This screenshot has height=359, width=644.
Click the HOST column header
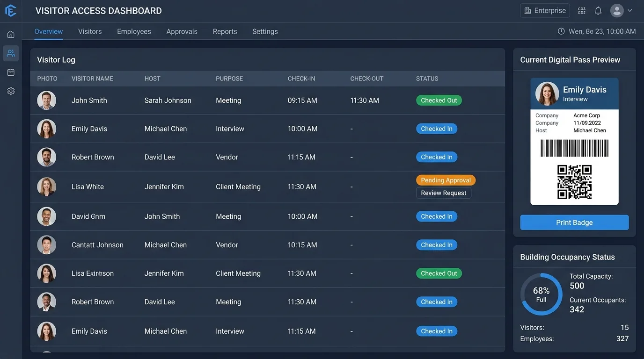click(x=153, y=79)
